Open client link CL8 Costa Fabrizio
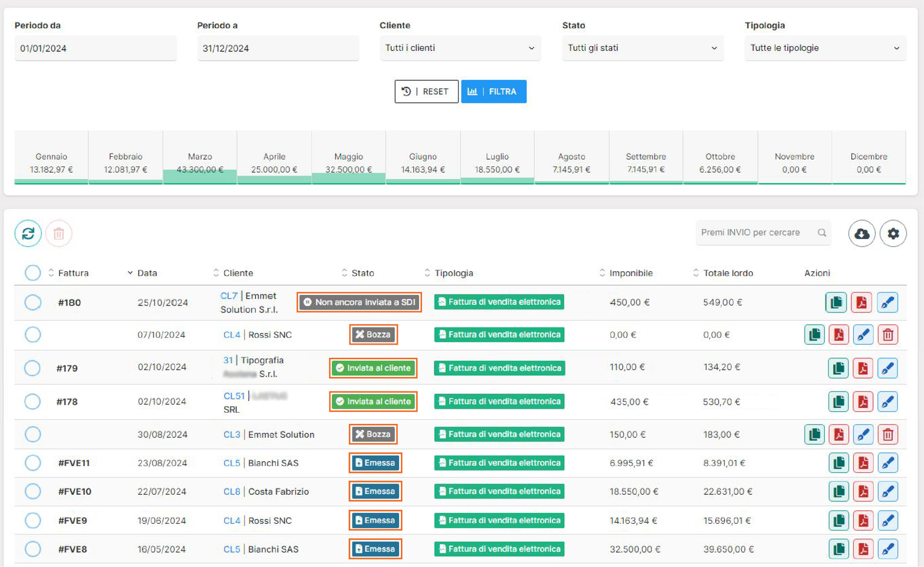924x567 pixels. pos(232,492)
